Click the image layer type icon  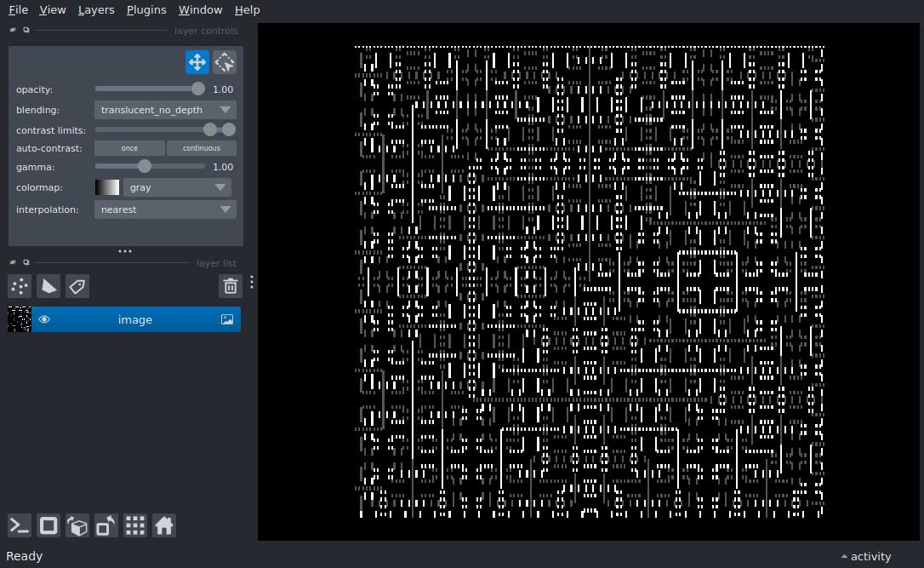227,319
